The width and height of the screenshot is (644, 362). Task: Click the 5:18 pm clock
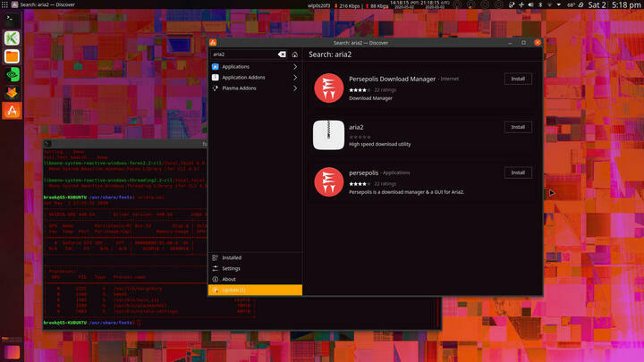[x=627, y=5]
